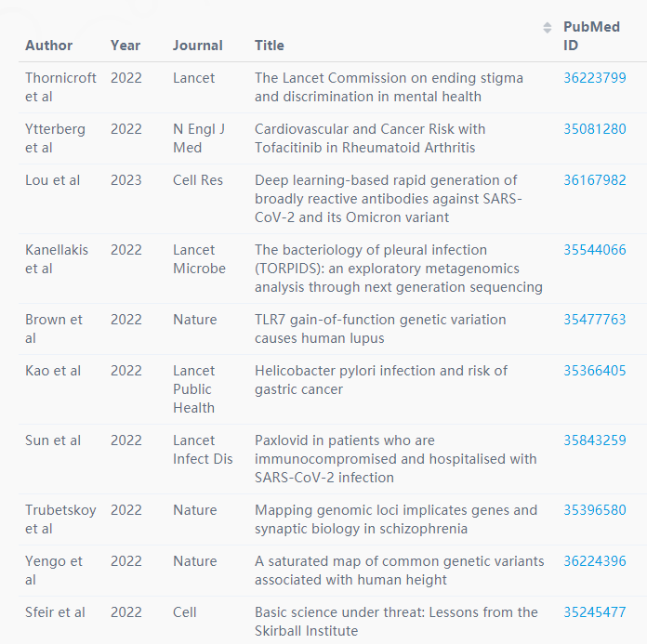This screenshot has height=644, width=647.
Task: Click the Author column header
Action: tap(48, 46)
